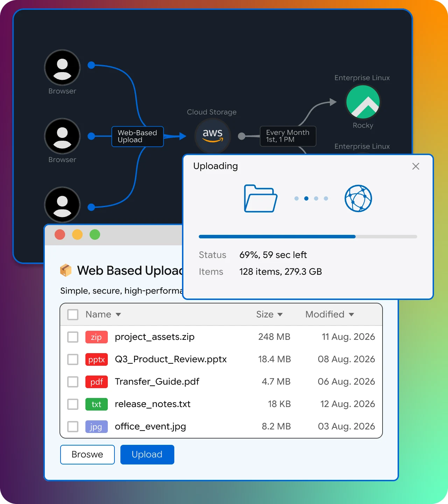Expand the Size column dropdown arrow

[280, 315]
